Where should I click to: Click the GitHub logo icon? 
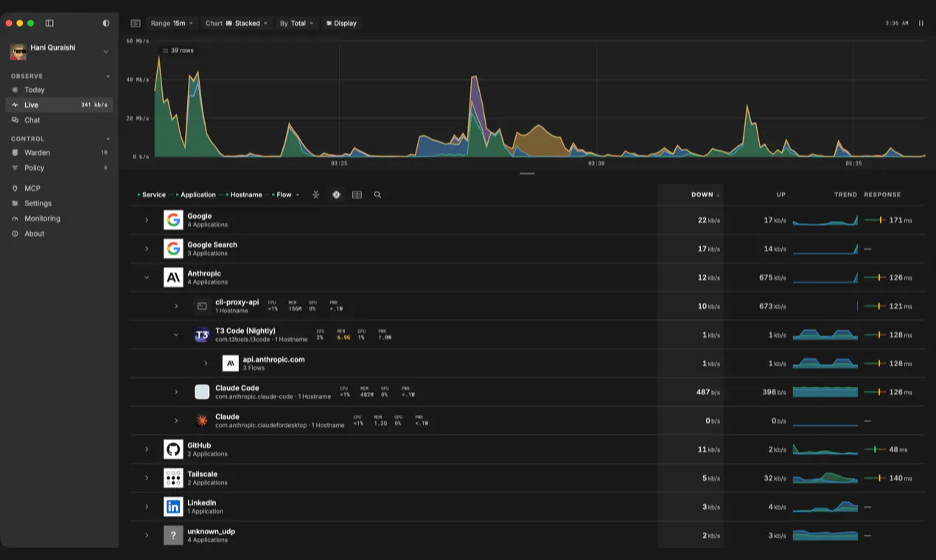[x=173, y=449]
